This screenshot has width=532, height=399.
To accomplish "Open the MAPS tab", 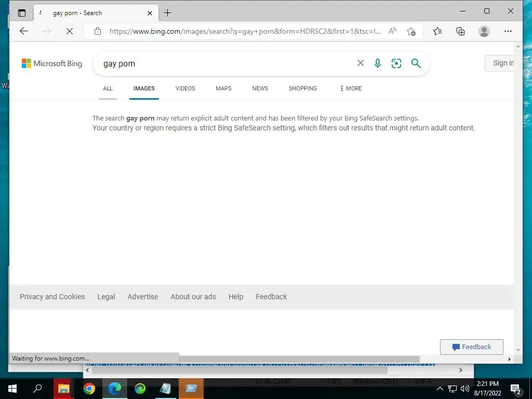I will [x=223, y=88].
